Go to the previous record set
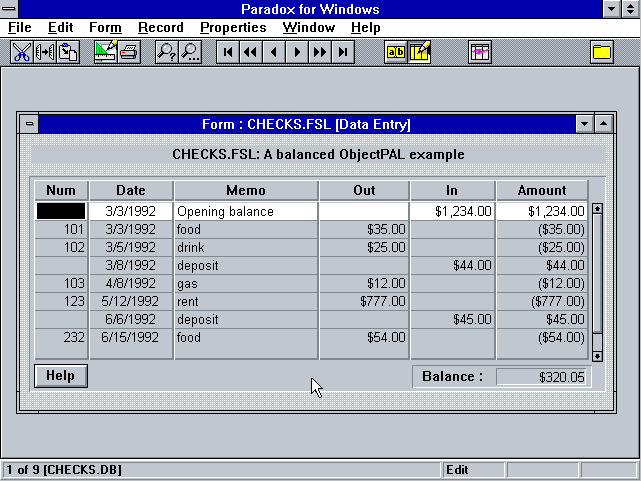 coord(251,52)
